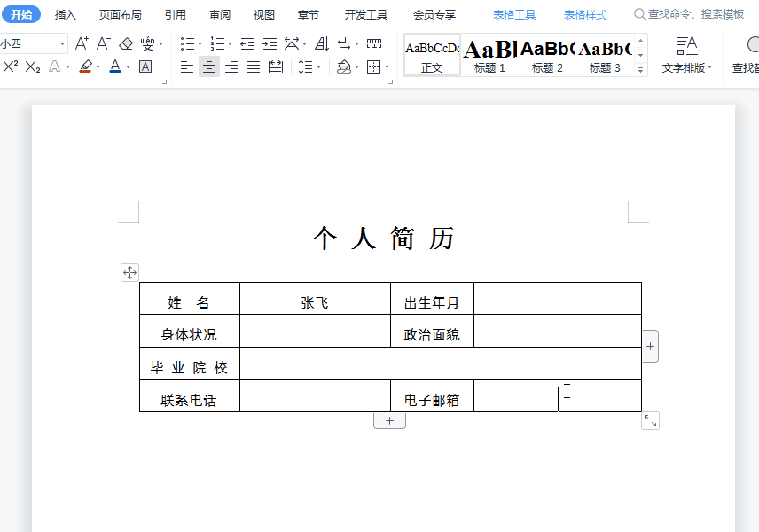Open 会员专享 tab

[434, 15]
